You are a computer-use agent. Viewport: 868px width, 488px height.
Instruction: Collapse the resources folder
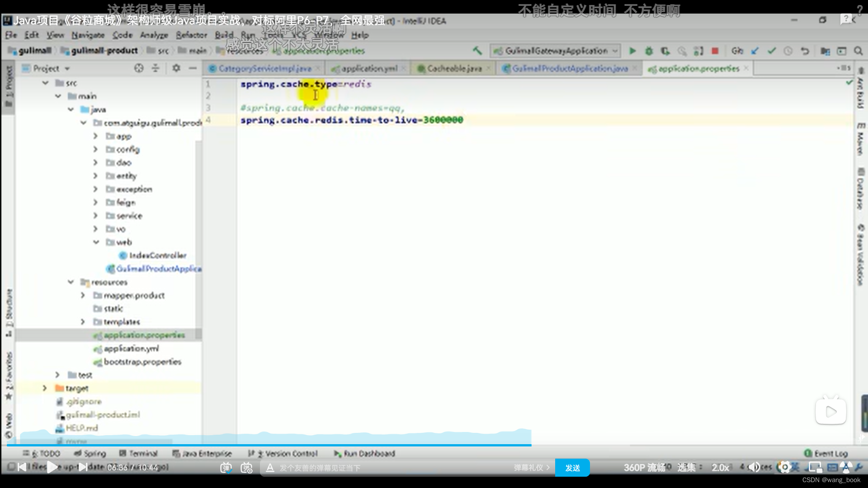[x=71, y=282]
